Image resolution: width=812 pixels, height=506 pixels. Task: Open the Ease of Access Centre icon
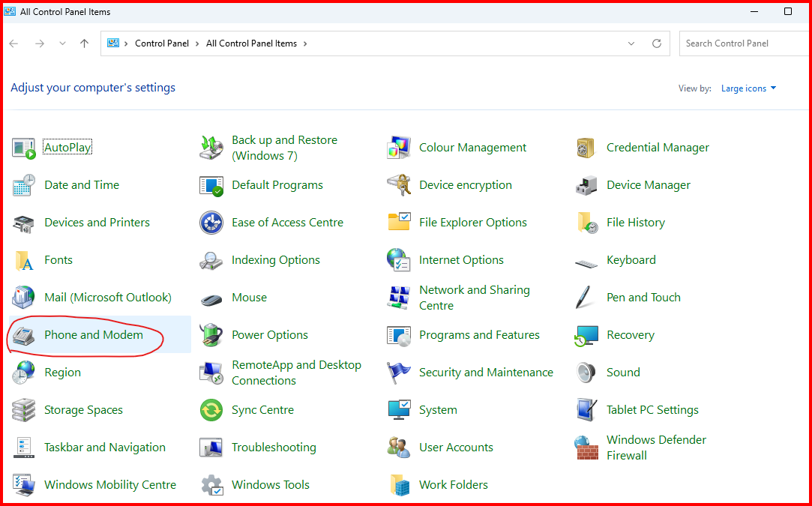click(211, 223)
